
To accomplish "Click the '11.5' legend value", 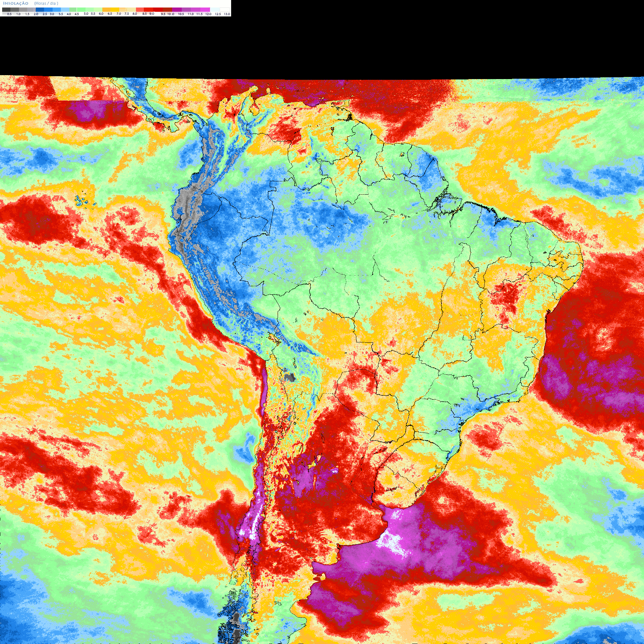I will (x=199, y=14).
